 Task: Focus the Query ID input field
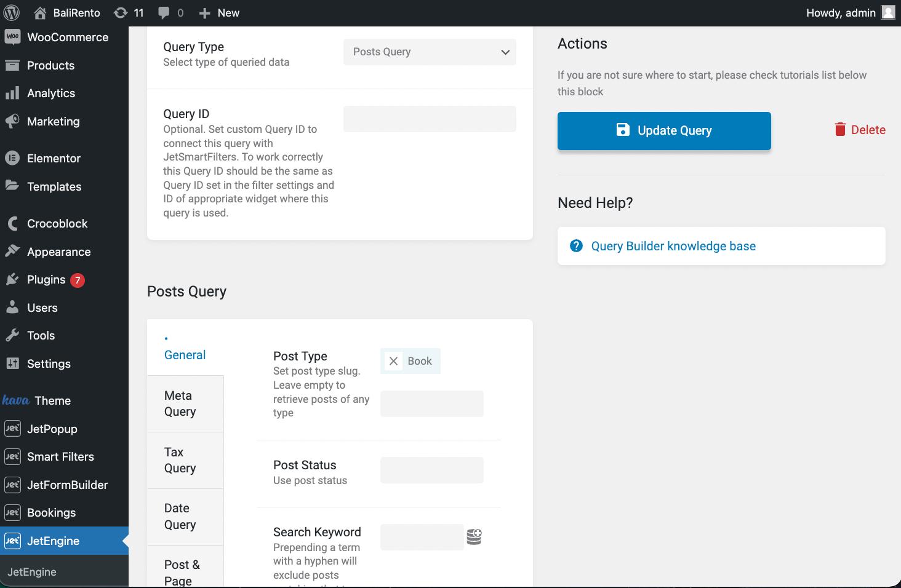point(430,119)
